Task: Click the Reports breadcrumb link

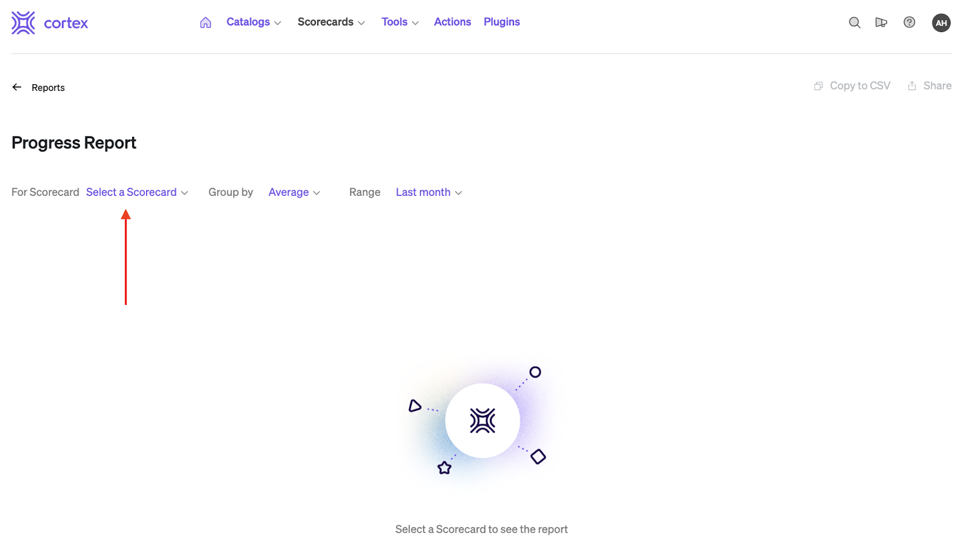Action: point(48,88)
